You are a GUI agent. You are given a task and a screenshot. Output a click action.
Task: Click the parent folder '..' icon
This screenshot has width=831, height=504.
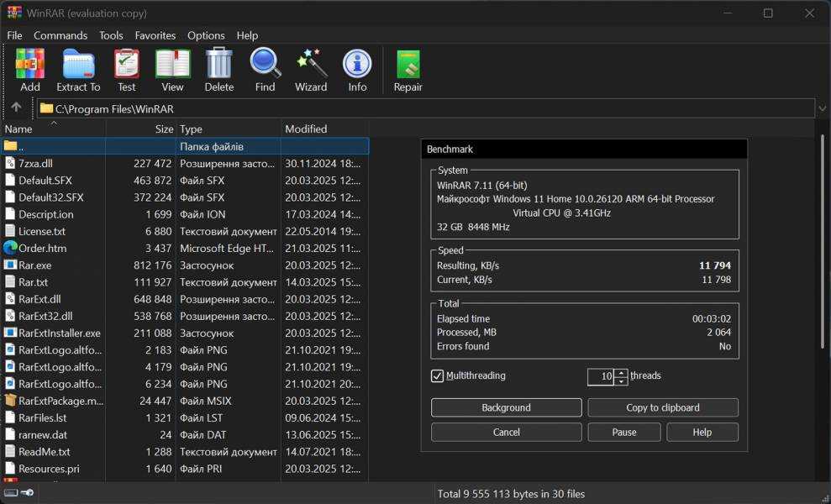click(10, 146)
